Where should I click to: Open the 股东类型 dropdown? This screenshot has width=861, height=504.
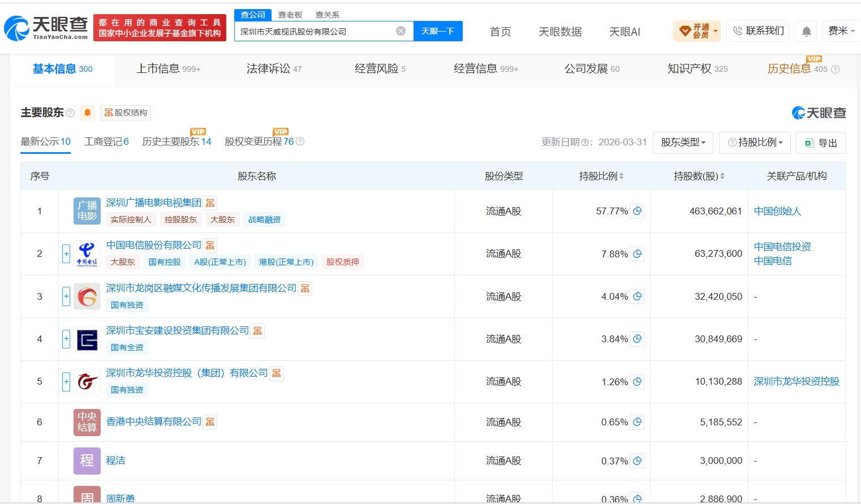(683, 143)
